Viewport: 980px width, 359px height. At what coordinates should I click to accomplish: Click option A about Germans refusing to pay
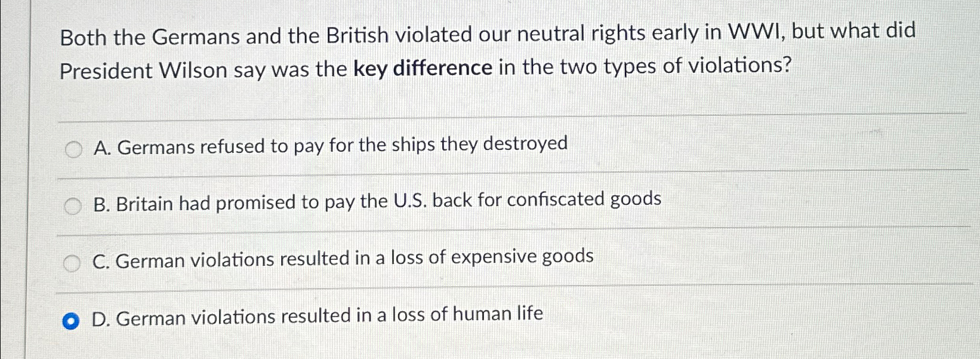[x=328, y=145]
